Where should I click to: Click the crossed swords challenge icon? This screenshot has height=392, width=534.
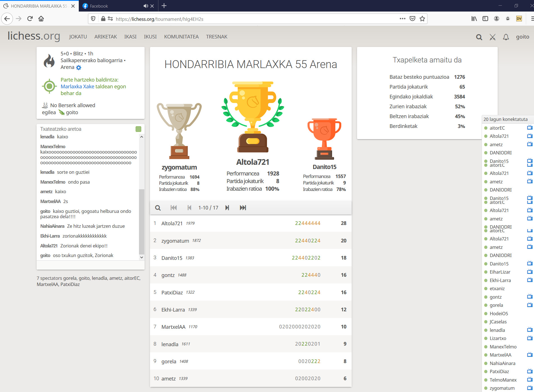point(492,37)
